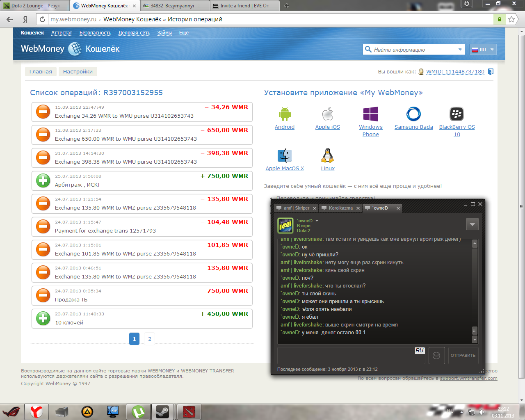This screenshot has height=420, width=525.
Task: Open support.wmtransfer.com link
Action: (468, 378)
